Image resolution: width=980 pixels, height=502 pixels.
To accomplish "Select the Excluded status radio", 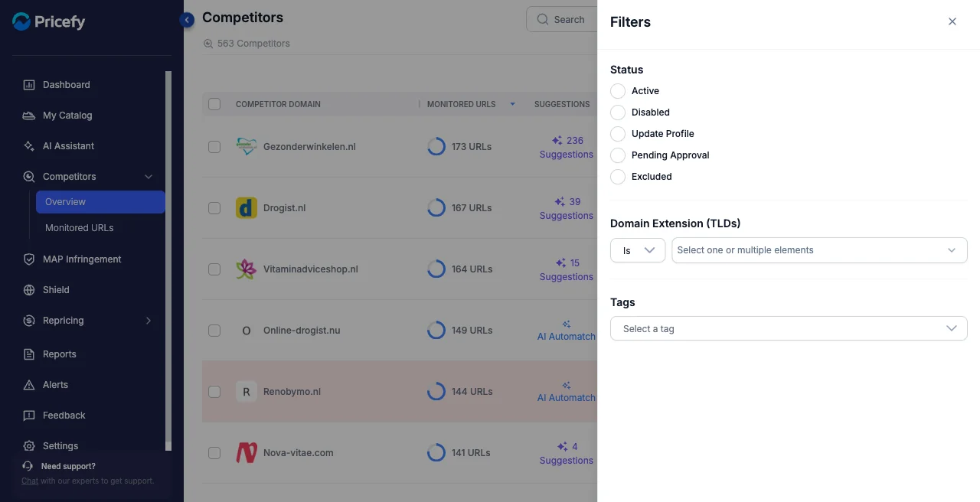I will [618, 177].
